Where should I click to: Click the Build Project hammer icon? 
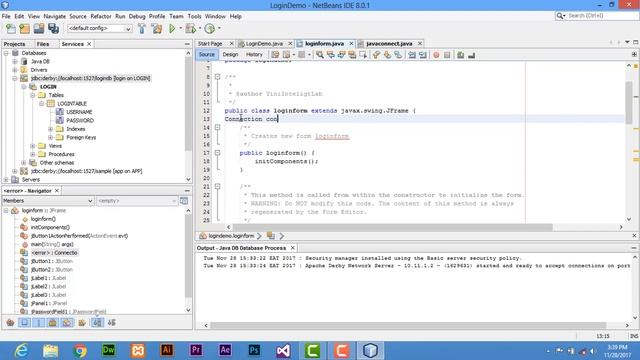(142, 29)
